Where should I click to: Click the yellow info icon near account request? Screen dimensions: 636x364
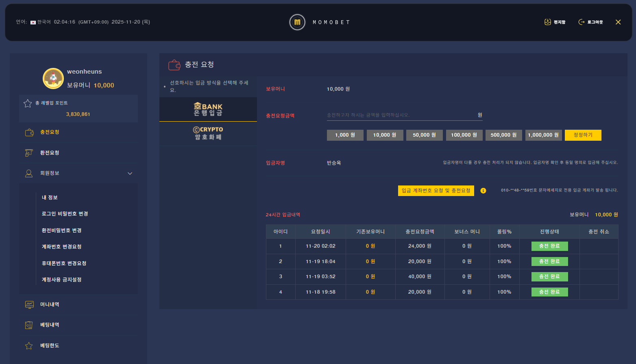[483, 191]
